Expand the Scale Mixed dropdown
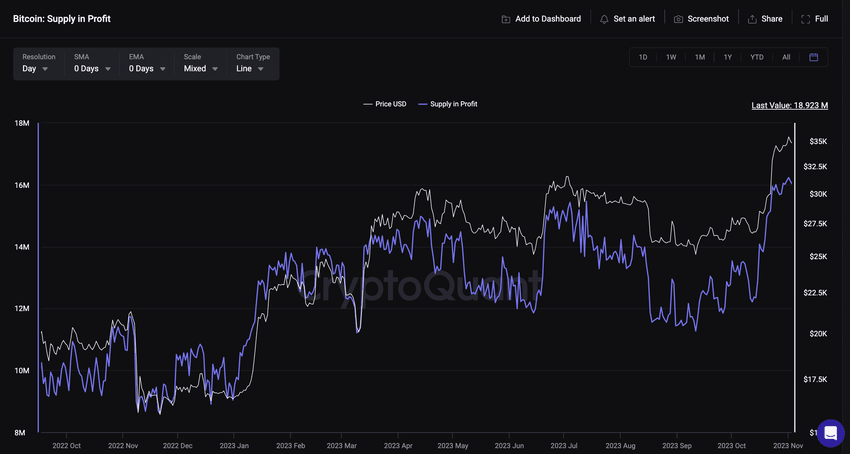 point(201,69)
